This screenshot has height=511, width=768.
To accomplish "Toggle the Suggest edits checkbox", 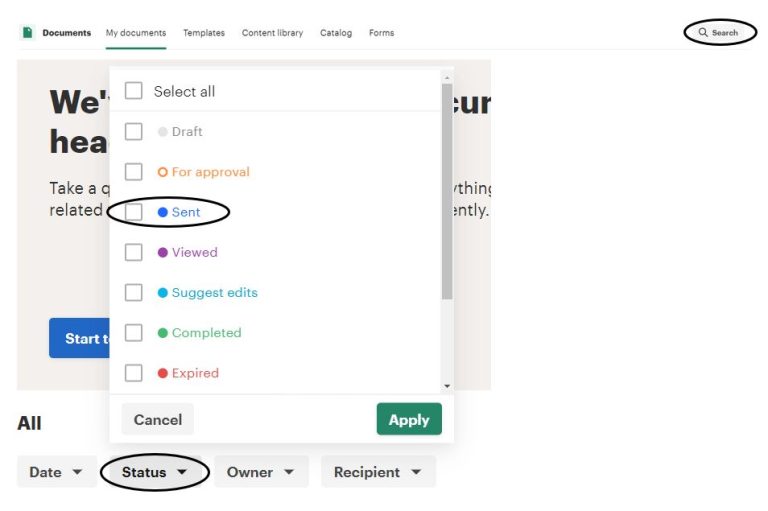I will click(x=134, y=292).
